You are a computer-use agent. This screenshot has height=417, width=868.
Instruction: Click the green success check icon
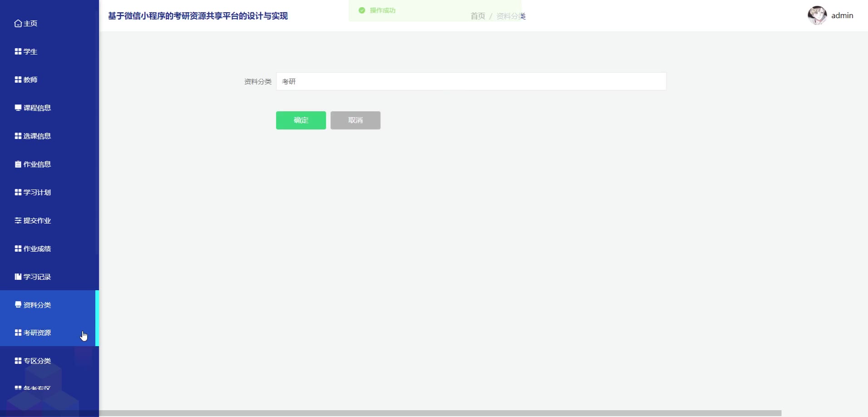(x=362, y=10)
